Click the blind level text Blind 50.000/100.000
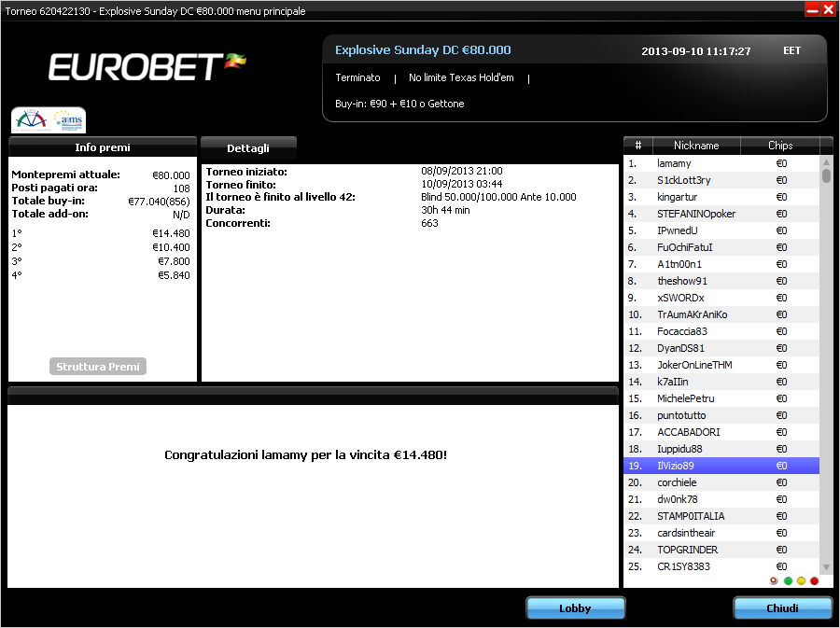 (469, 197)
